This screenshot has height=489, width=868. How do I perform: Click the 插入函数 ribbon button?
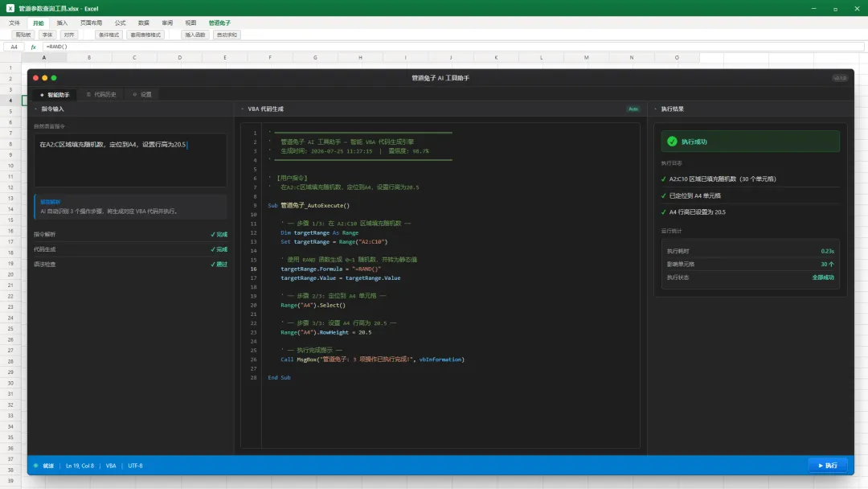tap(194, 35)
